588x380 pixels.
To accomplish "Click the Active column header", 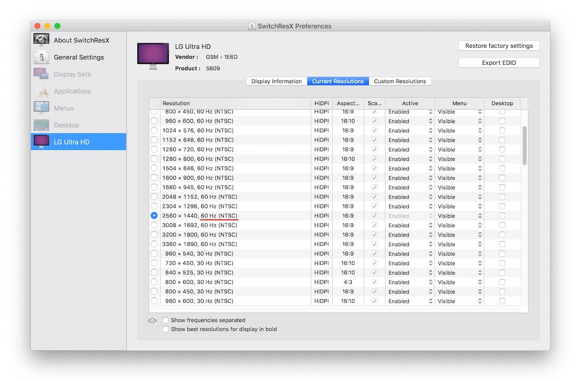I will (410, 103).
